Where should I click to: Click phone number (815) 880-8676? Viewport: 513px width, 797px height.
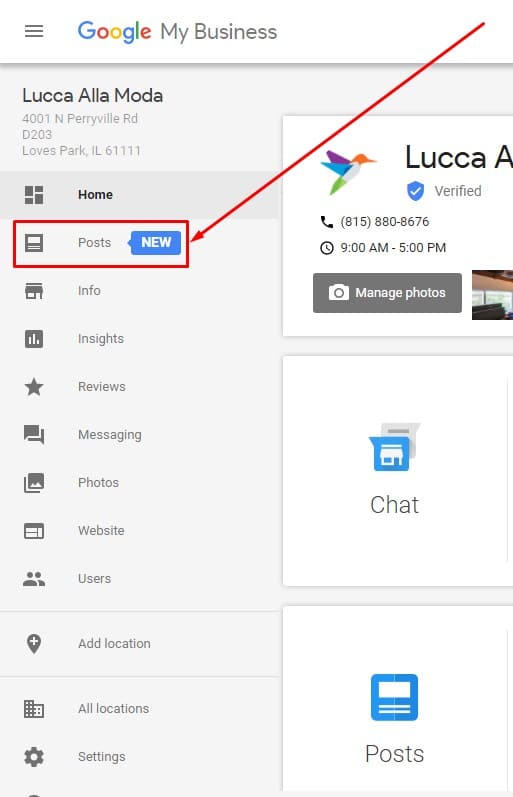point(385,222)
